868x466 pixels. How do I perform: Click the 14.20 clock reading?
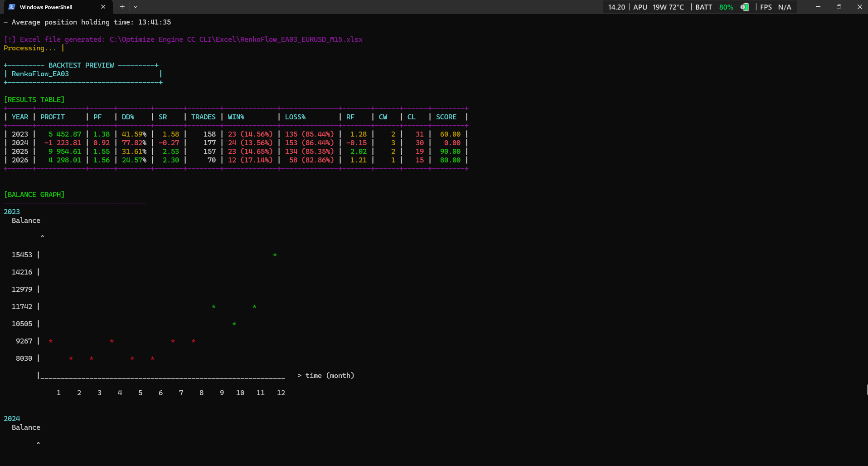click(x=616, y=7)
